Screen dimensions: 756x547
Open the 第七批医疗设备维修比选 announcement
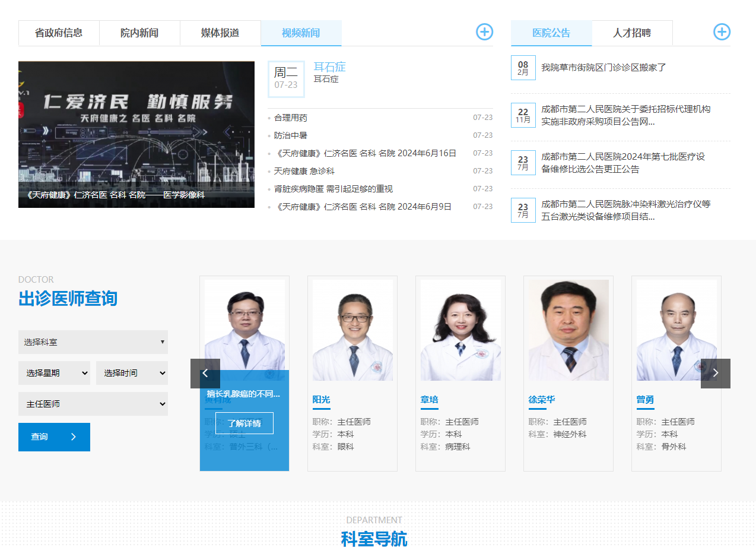click(x=623, y=163)
